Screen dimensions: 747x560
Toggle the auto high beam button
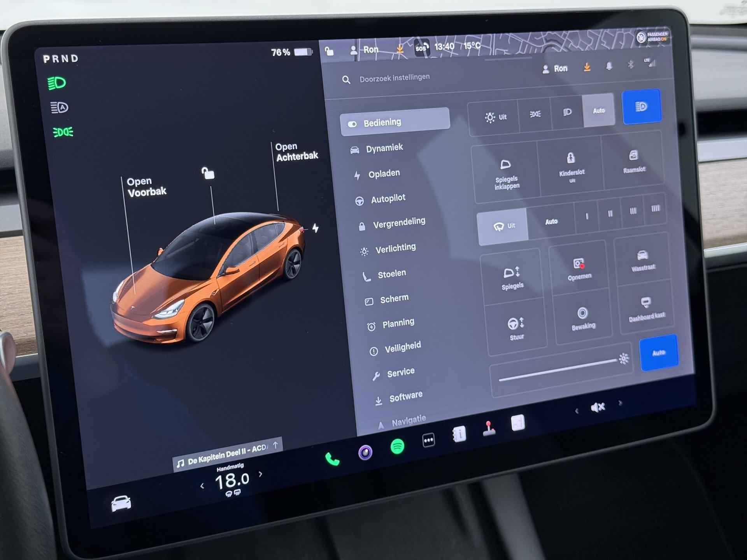pyautogui.click(x=641, y=107)
